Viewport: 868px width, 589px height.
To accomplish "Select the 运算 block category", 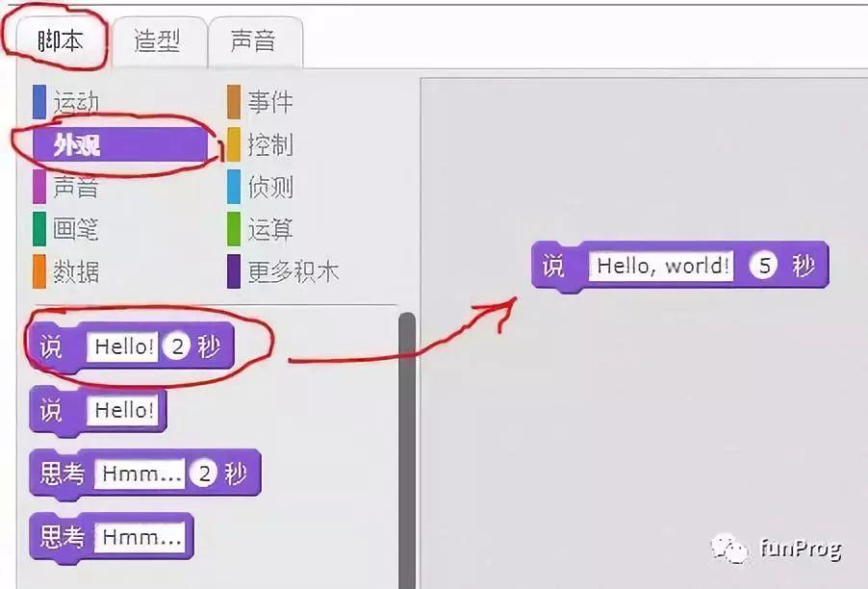I will tap(269, 229).
